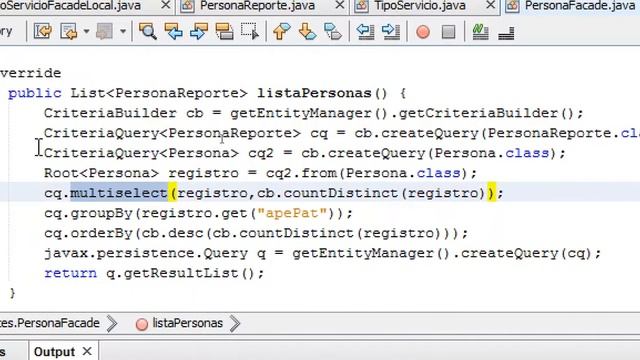Viewport: 640px width, 360px height.
Task: Close the Output panel tab
Action: tap(87, 351)
